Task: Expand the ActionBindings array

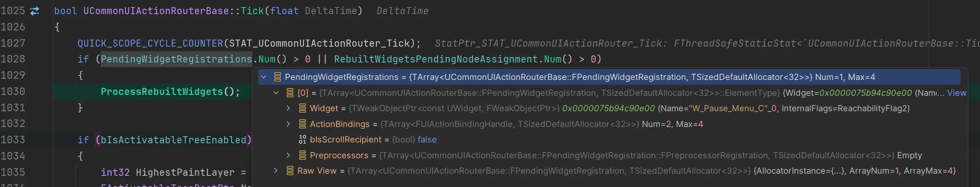Action: [288, 124]
